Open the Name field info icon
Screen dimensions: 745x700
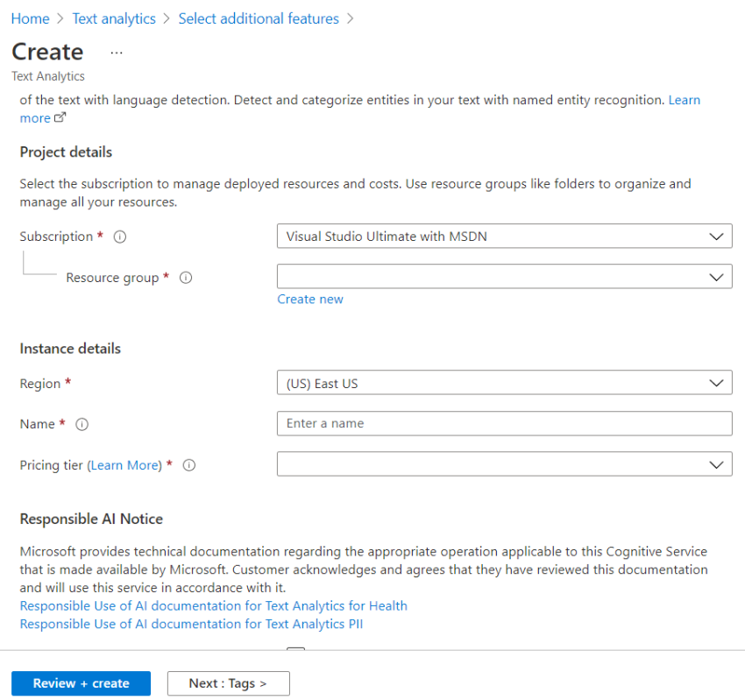tap(82, 424)
